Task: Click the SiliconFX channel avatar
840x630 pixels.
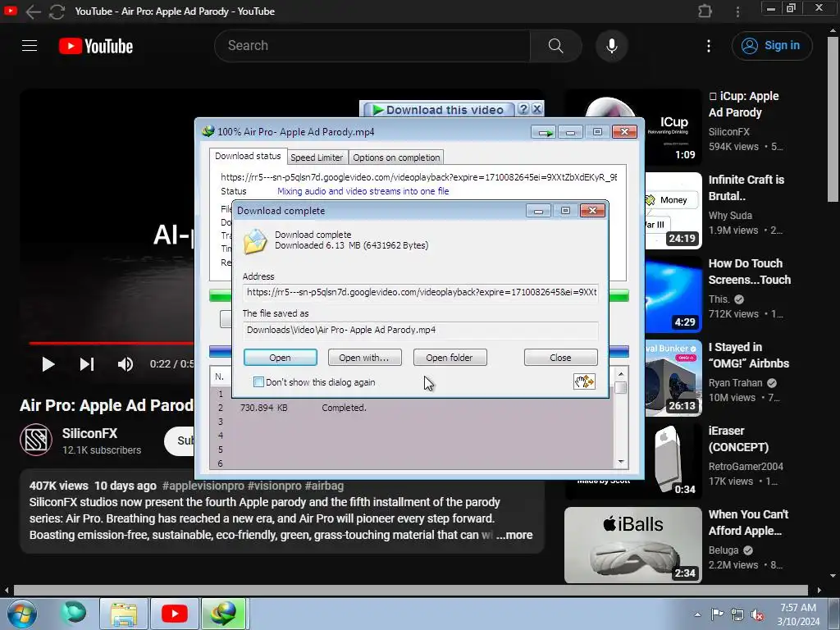Action: point(36,440)
